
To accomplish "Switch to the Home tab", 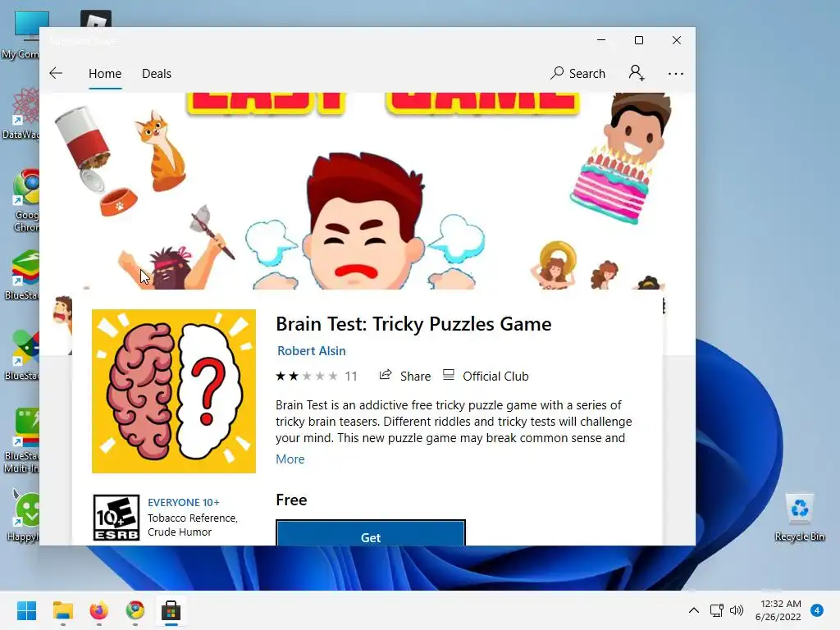I will tap(105, 73).
